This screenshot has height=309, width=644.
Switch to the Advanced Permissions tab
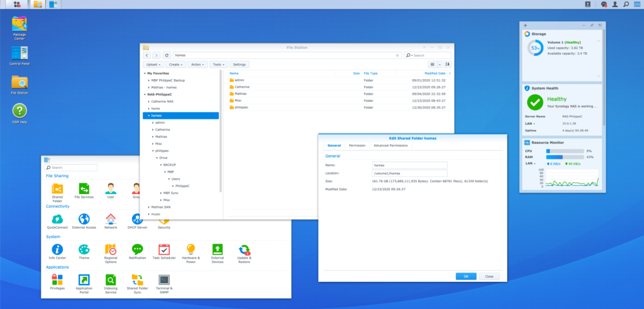pos(391,145)
